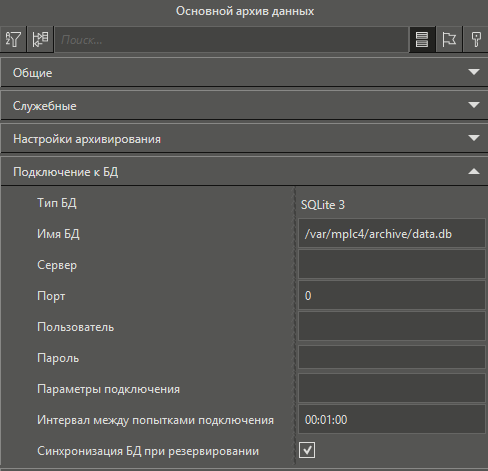This screenshot has width=488, height=471.
Task: Click the expand/collapse tree icon
Action: tap(40, 39)
